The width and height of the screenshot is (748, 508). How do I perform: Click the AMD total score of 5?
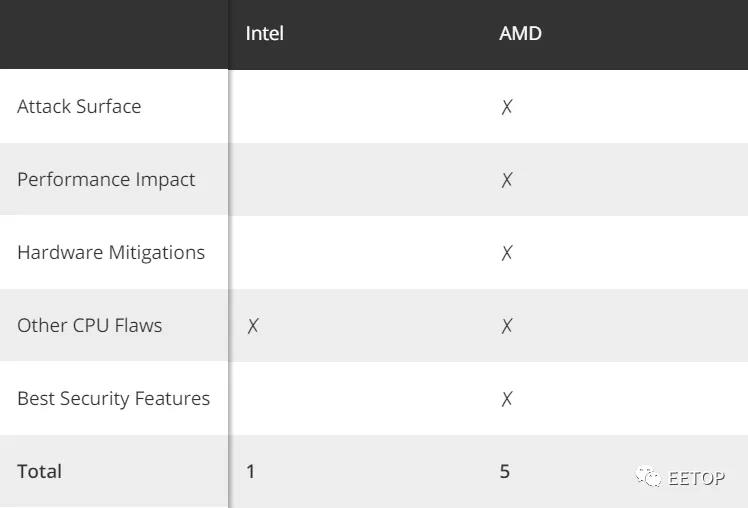tap(505, 471)
